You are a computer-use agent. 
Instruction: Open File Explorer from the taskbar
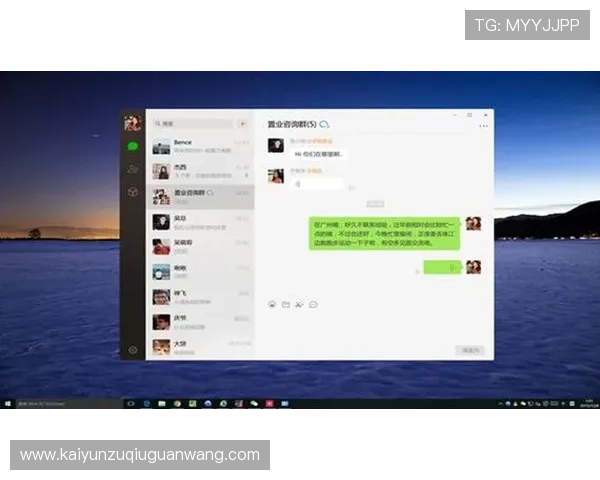pos(162,403)
